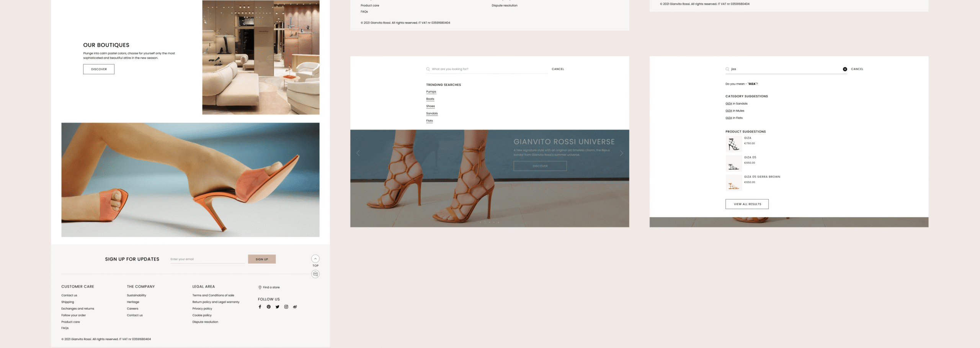Open the Facebook icon under Follow Us

[x=260, y=307]
